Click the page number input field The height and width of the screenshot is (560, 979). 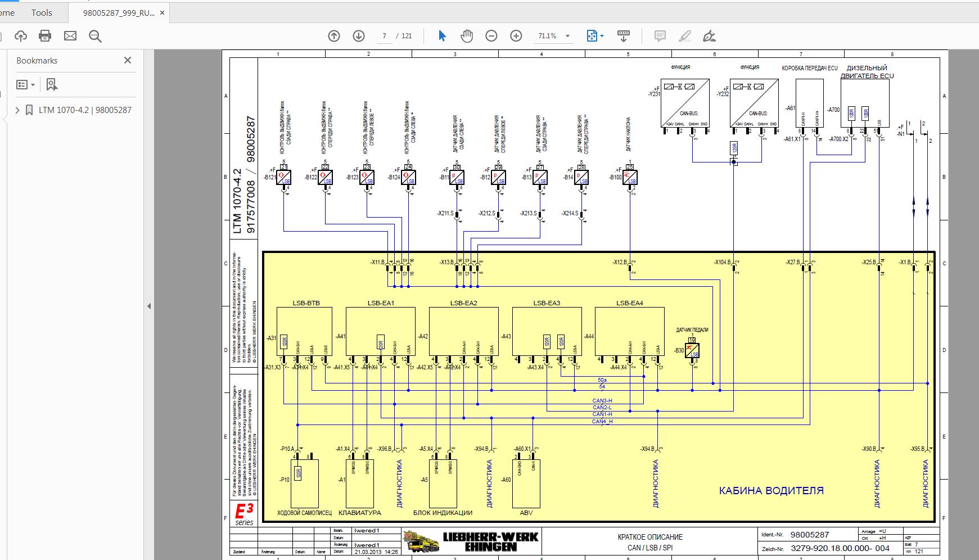385,36
